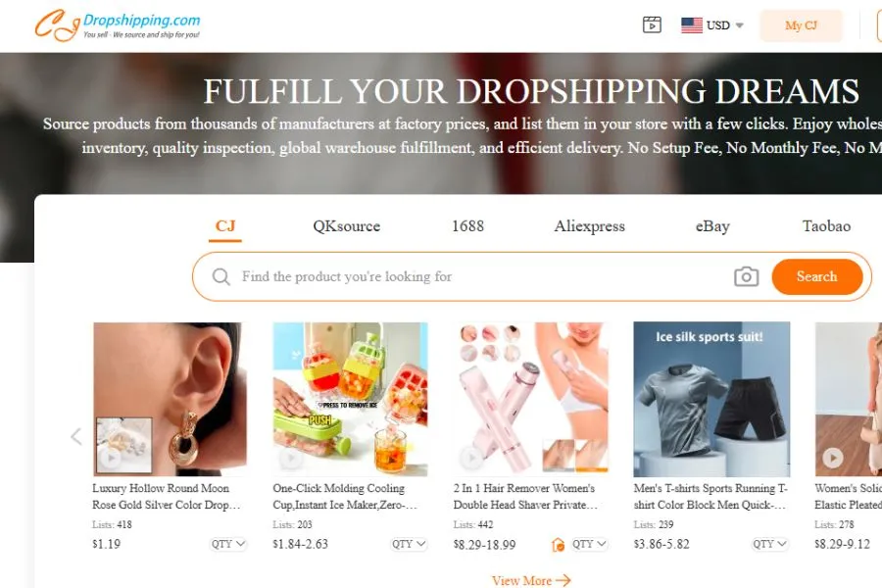Select the 1688 source tab

click(467, 226)
